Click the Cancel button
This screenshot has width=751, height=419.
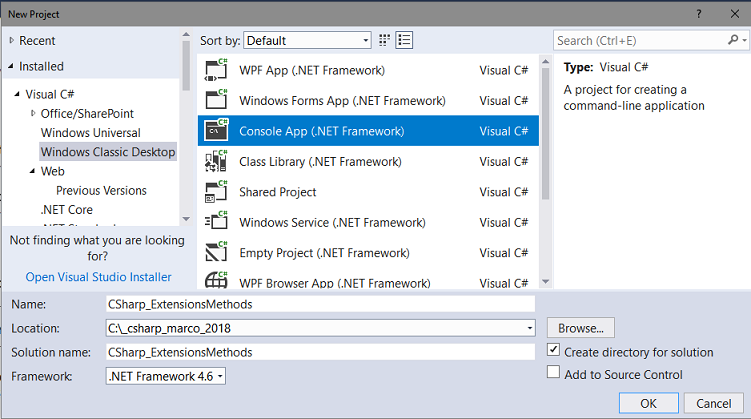pyautogui.click(x=714, y=403)
